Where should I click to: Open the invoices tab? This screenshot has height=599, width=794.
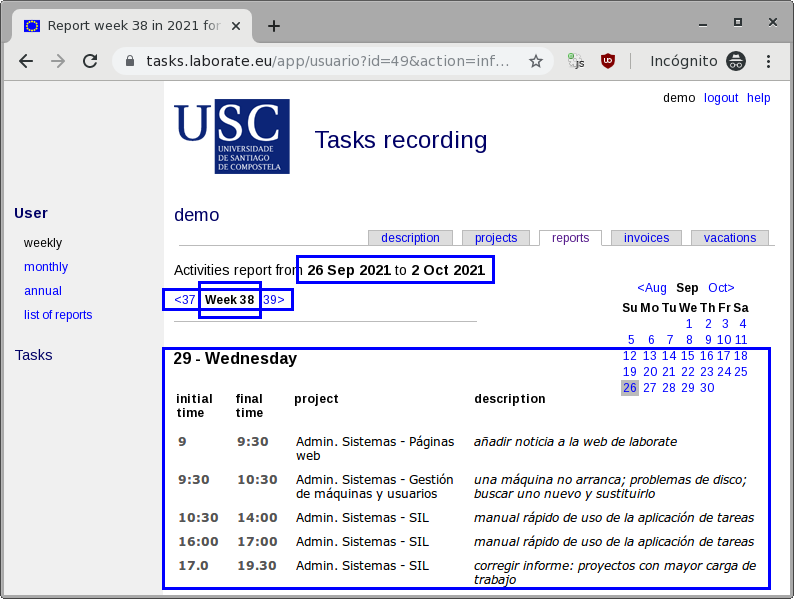(x=646, y=238)
